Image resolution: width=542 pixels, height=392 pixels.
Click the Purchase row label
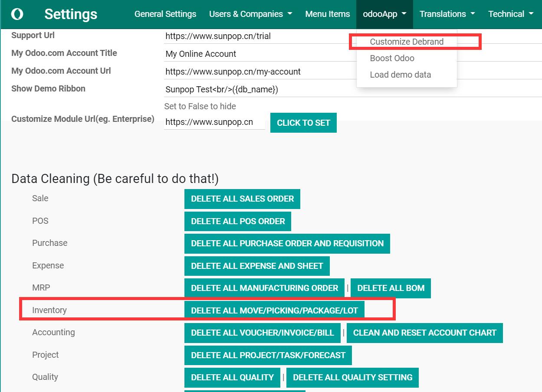tap(50, 243)
